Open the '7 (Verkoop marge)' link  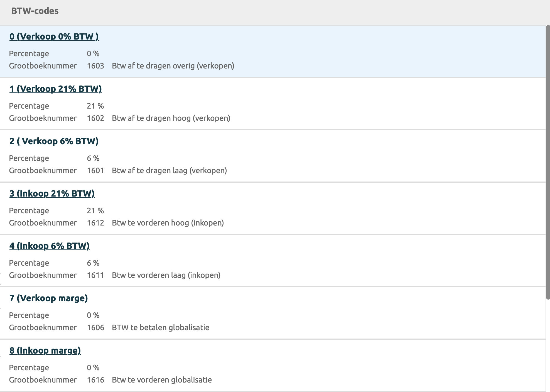(49, 298)
